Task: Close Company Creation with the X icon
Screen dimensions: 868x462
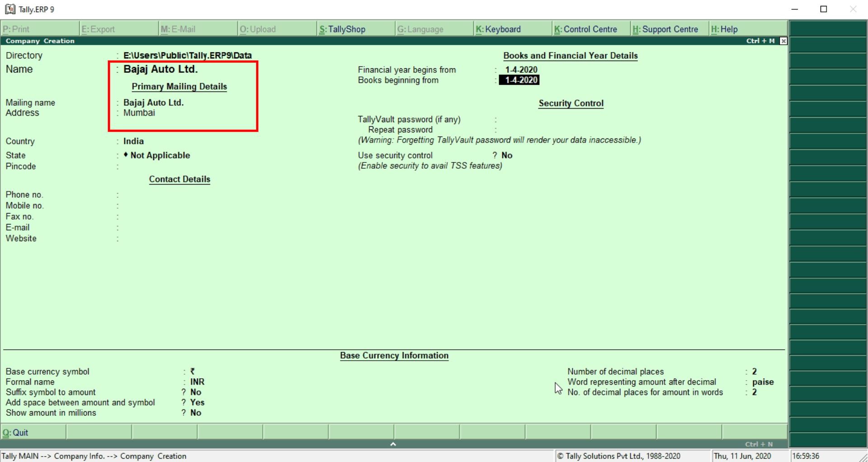Action: [x=783, y=41]
